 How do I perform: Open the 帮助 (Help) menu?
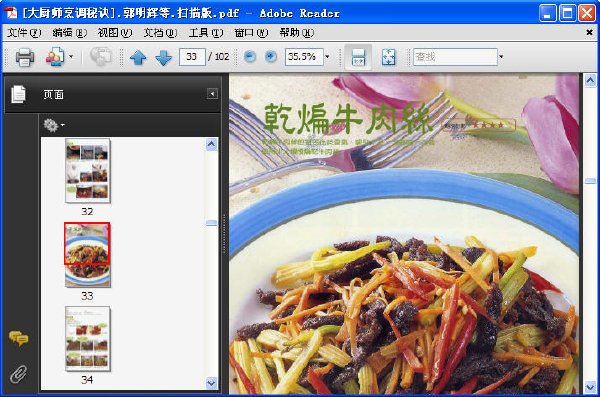(297, 33)
